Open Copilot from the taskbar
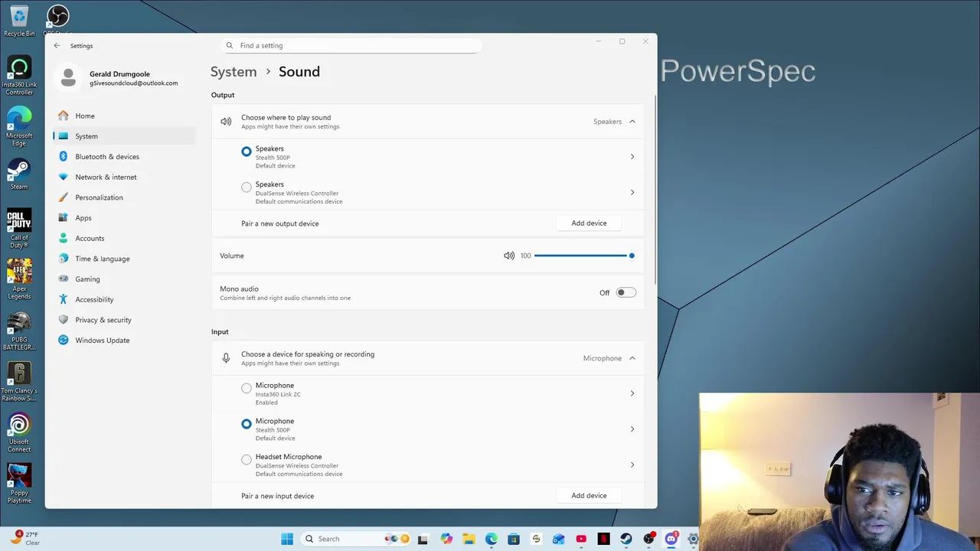The width and height of the screenshot is (980, 551). [x=446, y=539]
